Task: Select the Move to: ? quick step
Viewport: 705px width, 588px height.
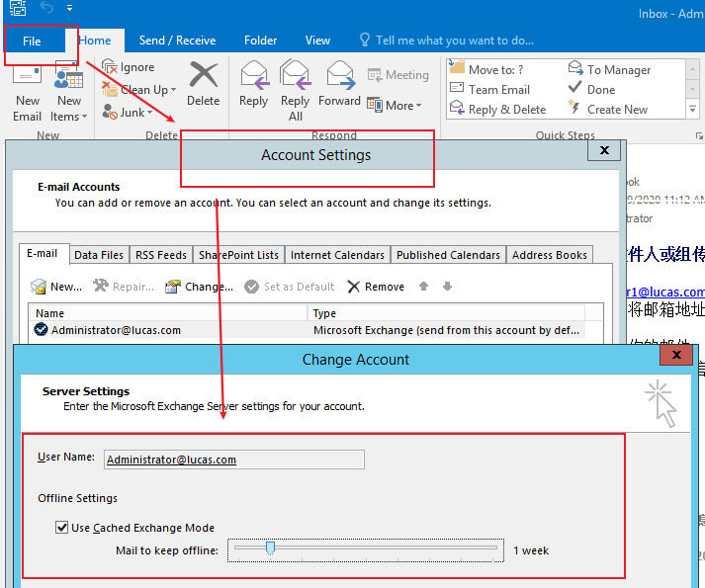Action: pyautogui.click(x=487, y=70)
